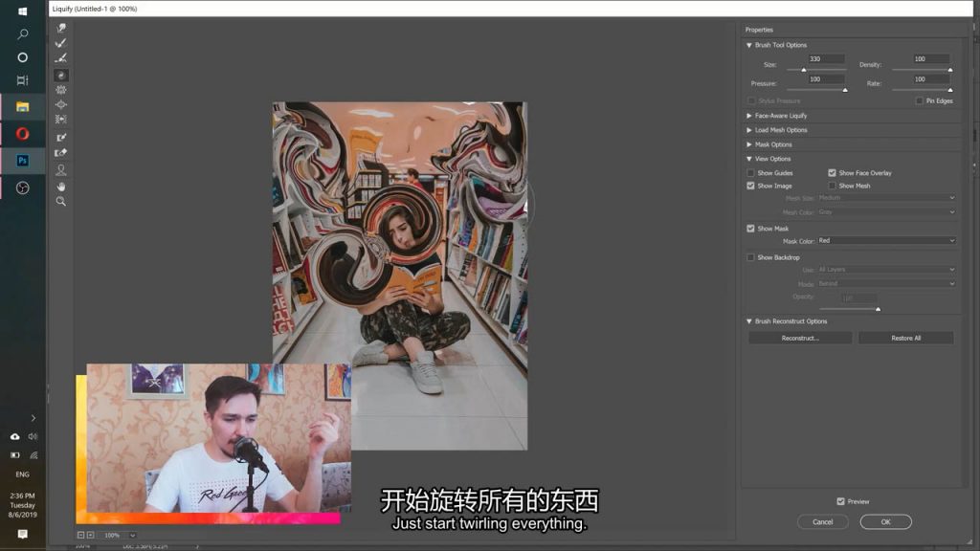
Task: Open the Mask Color dropdown
Action: 886,240
